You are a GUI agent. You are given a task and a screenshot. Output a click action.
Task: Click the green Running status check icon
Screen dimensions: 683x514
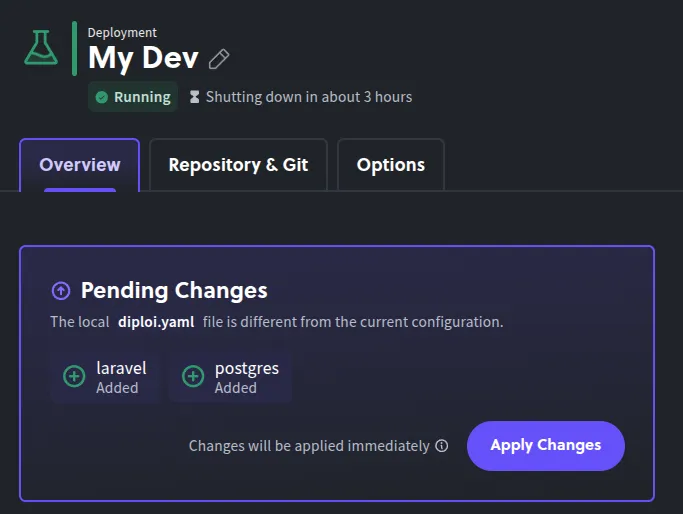tap(101, 97)
